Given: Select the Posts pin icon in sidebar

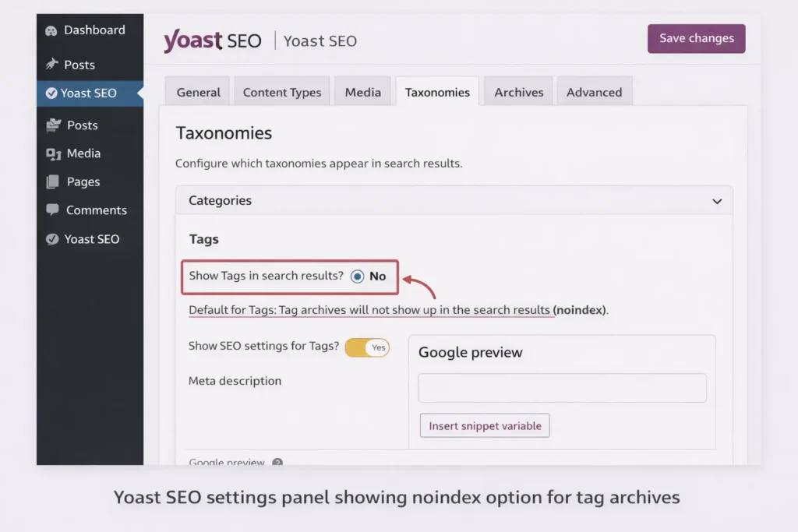Looking at the screenshot, I should coord(51,65).
